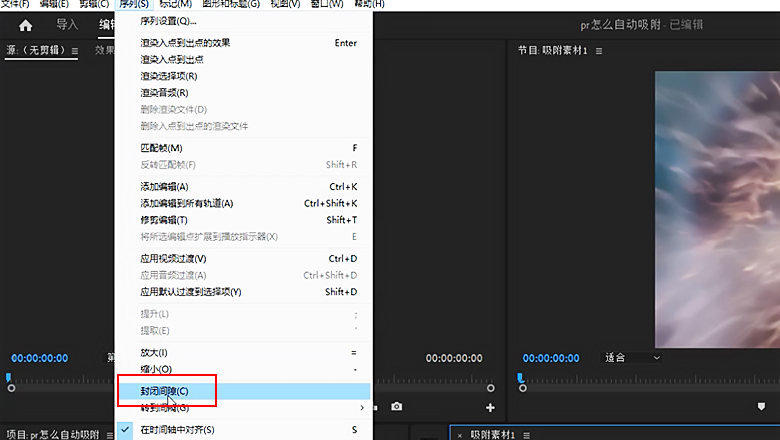Choose 渲染入点到出点 menu item
This screenshot has width=780, height=440.
click(244, 60)
